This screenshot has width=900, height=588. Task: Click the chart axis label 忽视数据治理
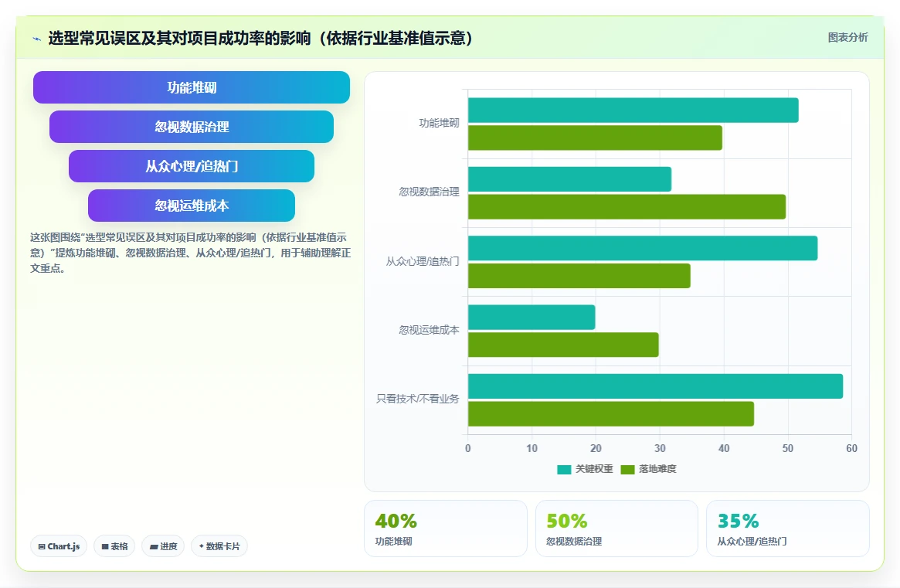tap(429, 192)
